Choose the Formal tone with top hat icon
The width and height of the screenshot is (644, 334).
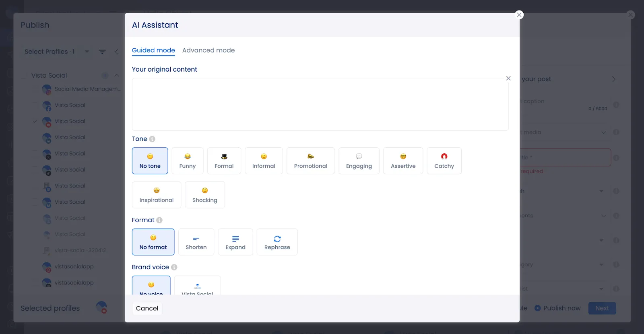(x=224, y=161)
